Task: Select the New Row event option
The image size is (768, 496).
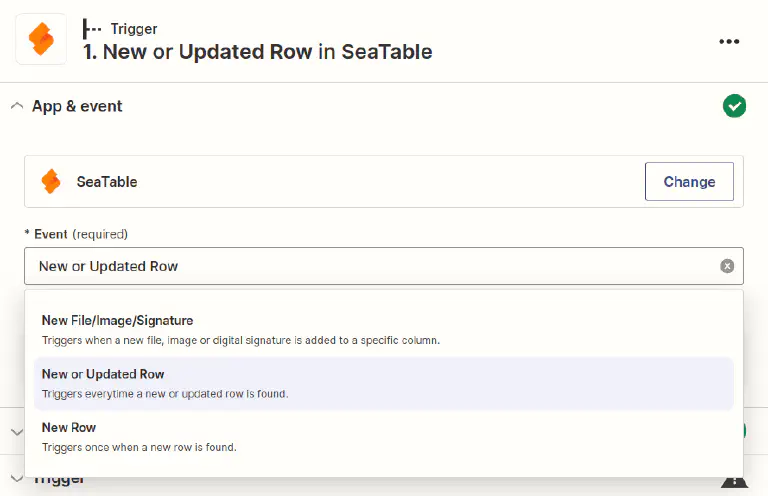Action: 69,427
